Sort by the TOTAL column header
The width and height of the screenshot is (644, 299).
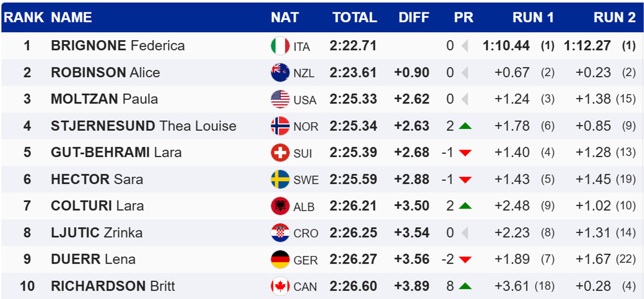(x=354, y=17)
